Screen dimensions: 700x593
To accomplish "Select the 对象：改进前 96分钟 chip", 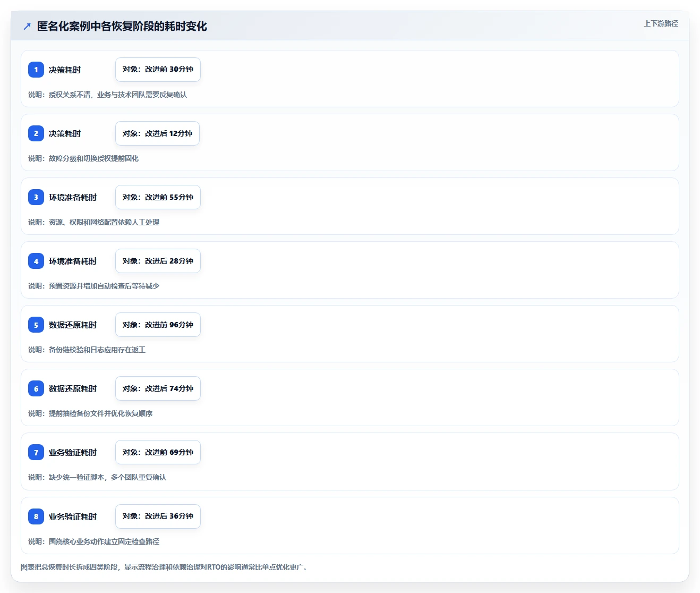I will (158, 325).
